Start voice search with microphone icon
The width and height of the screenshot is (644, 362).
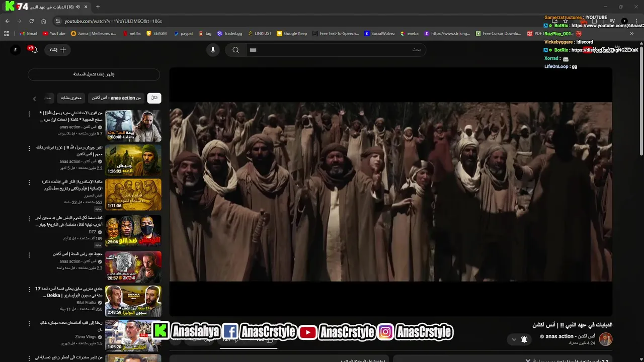[x=213, y=50]
